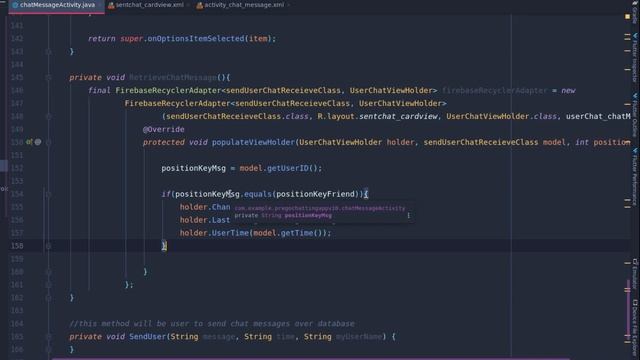Screen dimensions: 640x360
Task: Click the @Override annotation
Action: 163,129
